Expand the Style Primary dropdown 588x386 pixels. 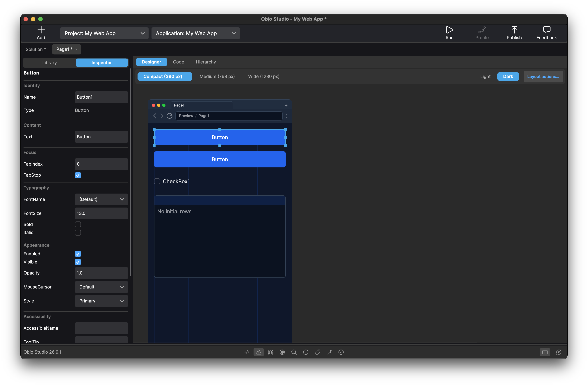click(x=101, y=301)
